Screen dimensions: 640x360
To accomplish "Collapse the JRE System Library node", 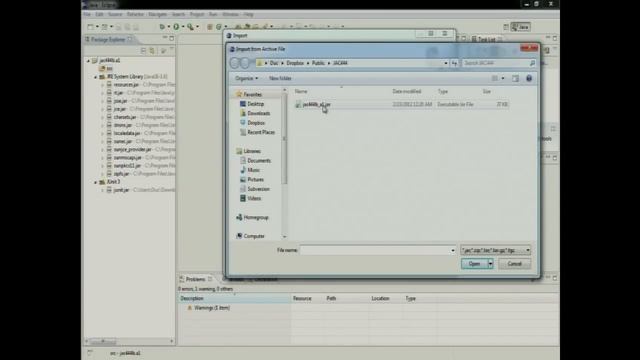I will click(x=96, y=77).
